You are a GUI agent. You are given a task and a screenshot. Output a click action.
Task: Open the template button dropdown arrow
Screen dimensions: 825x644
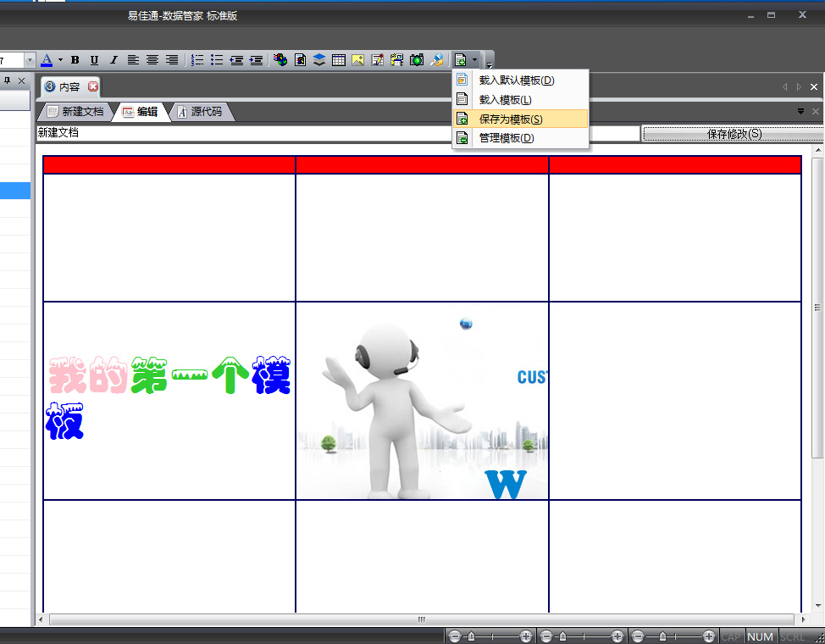tap(475, 60)
